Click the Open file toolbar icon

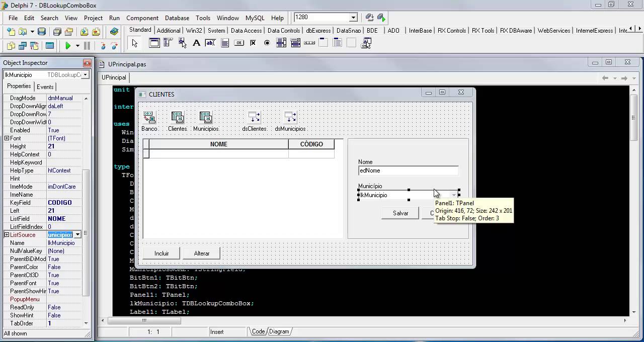23,32
